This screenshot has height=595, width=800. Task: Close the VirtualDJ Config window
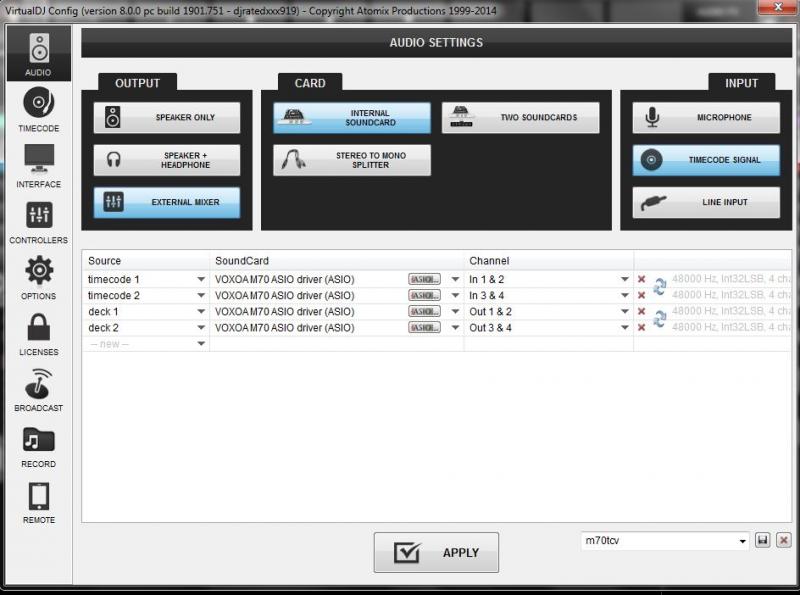click(x=779, y=7)
